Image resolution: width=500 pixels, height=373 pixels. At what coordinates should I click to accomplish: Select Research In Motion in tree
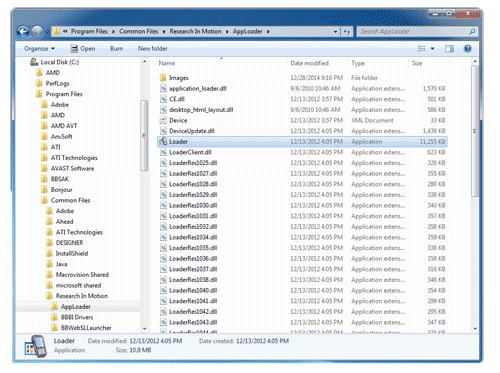point(77,296)
